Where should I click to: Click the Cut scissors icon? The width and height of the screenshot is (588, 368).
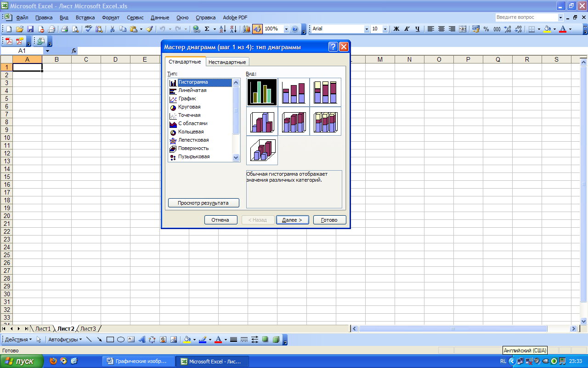click(x=112, y=29)
